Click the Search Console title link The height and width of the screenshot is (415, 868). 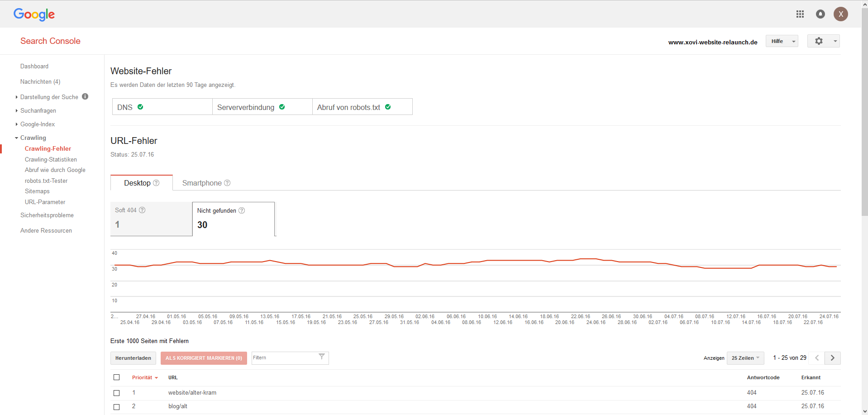tap(50, 41)
